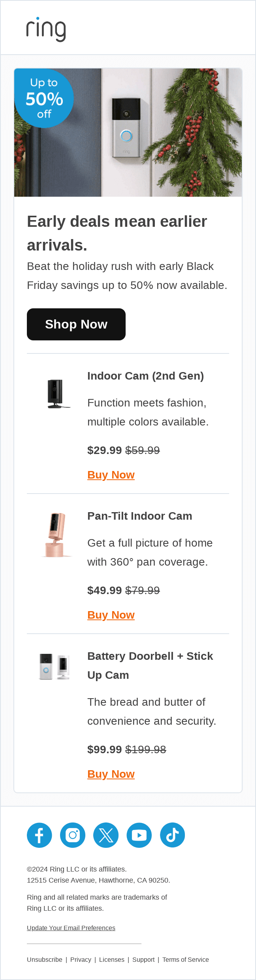This screenshot has width=256, height=980.
Task: Open the Support link
Action: [143, 959]
